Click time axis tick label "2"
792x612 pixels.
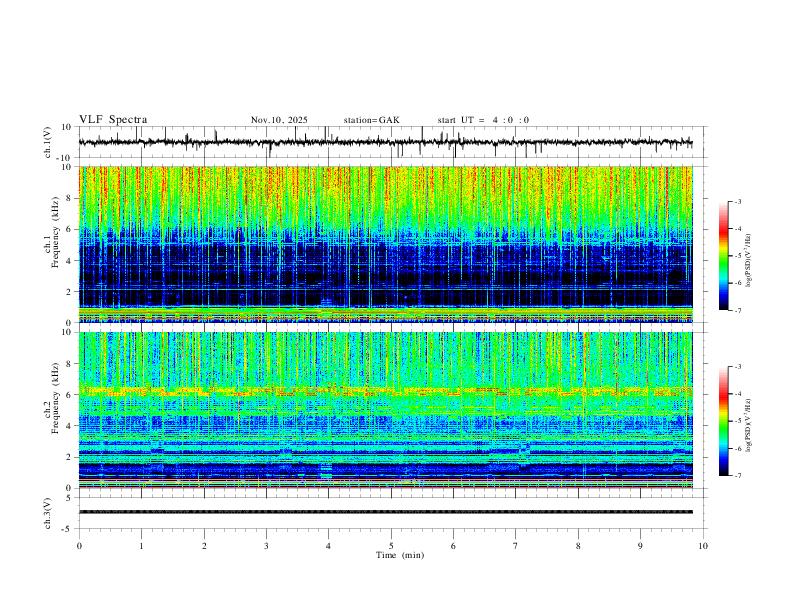pos(204,546)
